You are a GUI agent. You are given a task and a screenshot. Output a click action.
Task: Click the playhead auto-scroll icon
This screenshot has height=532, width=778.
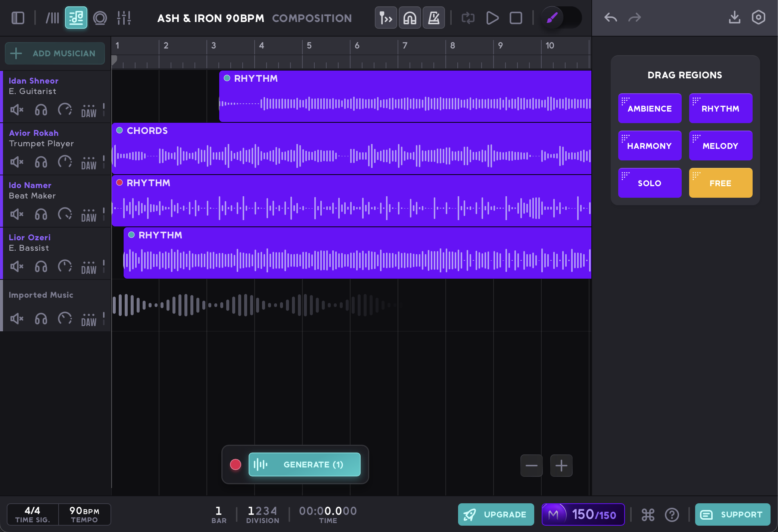[385, 17]
